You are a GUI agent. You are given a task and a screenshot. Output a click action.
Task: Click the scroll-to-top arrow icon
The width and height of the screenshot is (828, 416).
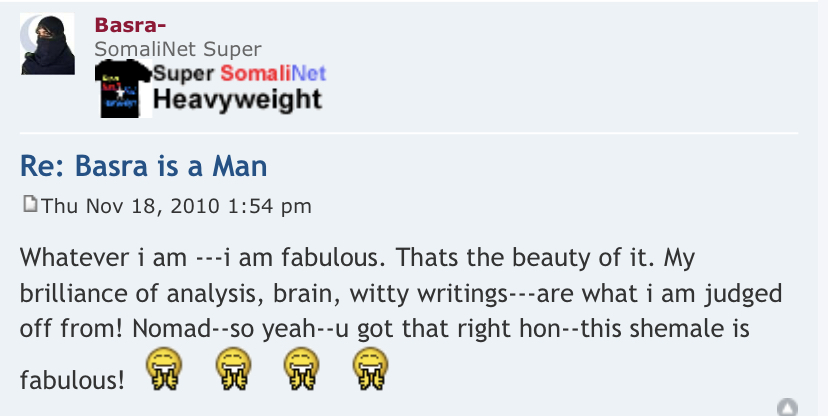pos(787,407)
